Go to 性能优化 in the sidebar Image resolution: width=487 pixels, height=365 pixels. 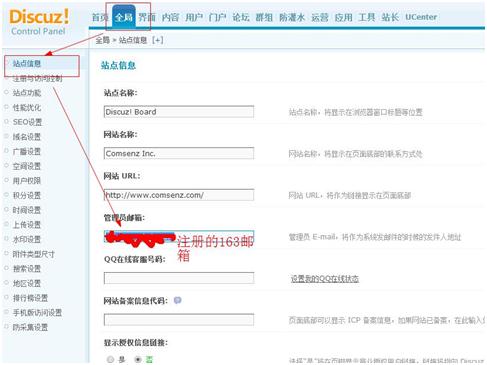27,108
